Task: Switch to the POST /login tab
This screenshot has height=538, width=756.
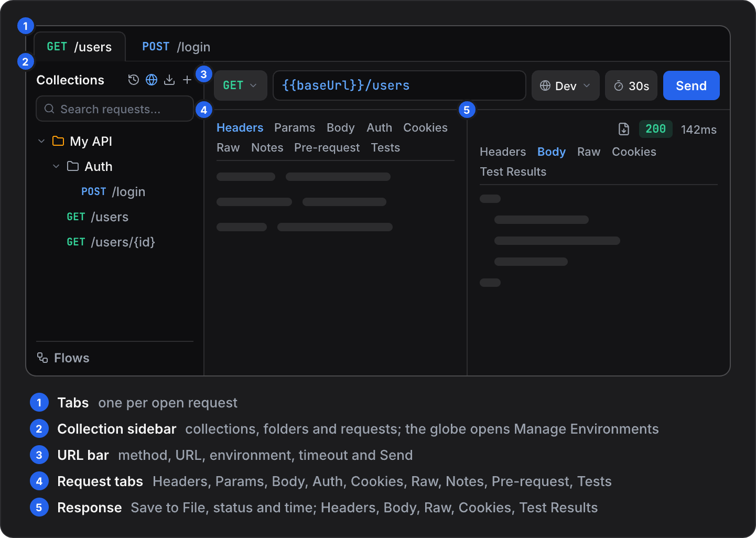Action: point(176,47)
